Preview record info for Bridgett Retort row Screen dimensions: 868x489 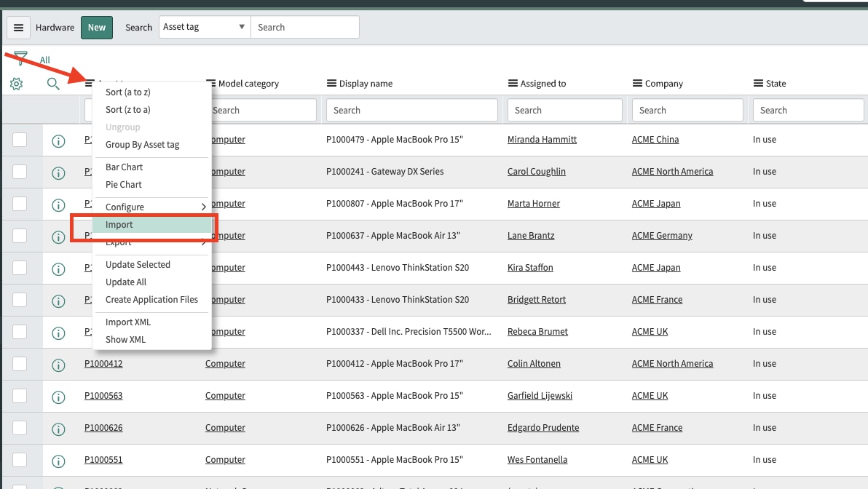pyautogui.click(x=58, y=301)
